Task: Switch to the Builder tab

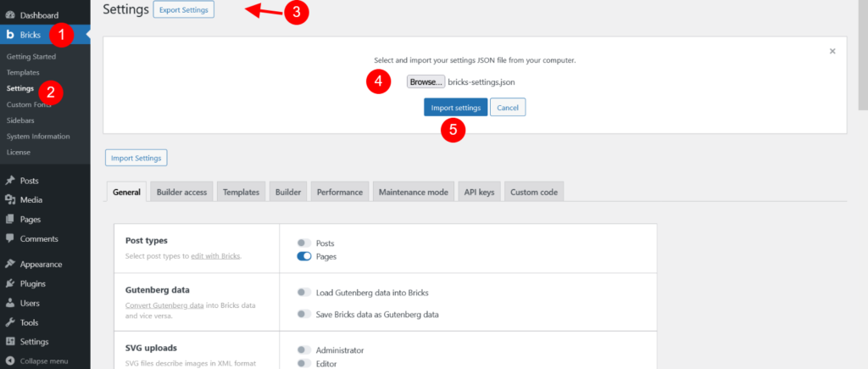Action: pyautogui.click(x=288, y=193)
